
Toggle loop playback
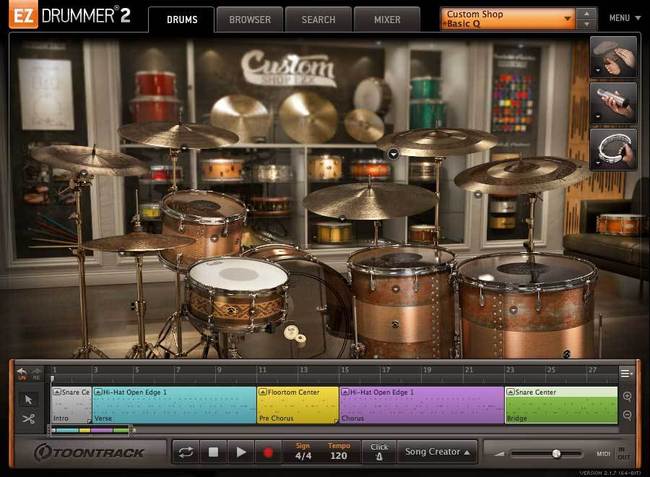point(185,452)
